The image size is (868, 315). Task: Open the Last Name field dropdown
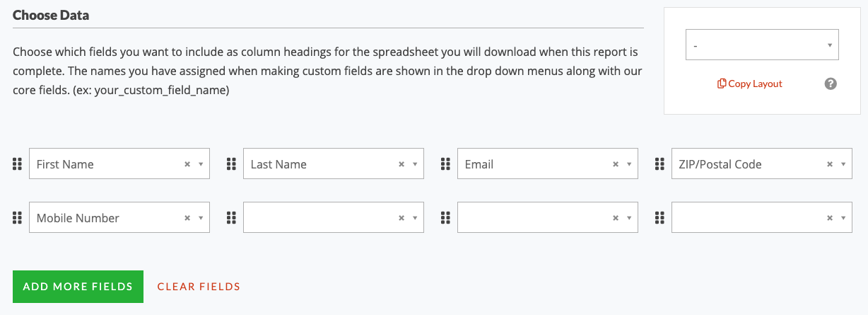334,164
